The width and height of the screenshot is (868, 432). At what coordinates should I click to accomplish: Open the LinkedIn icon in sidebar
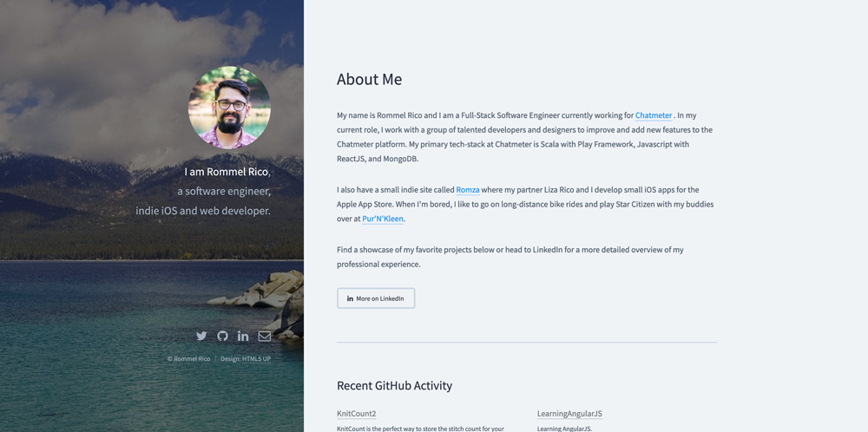pos(243,336)
